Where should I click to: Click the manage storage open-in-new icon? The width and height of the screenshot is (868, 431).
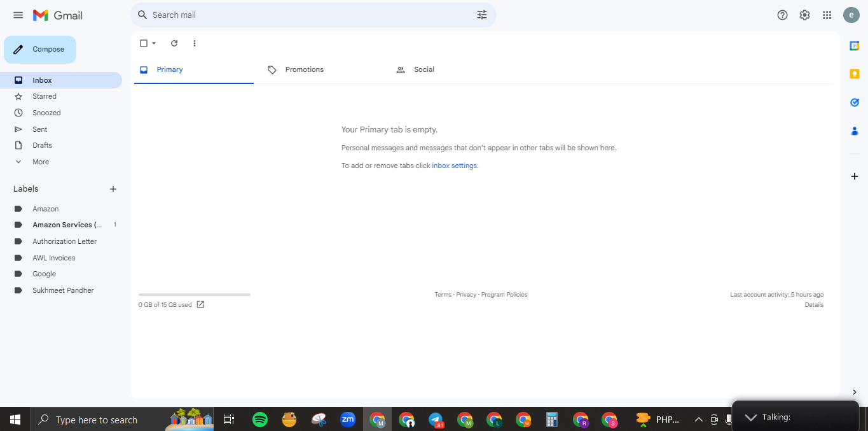pos(200,304)
